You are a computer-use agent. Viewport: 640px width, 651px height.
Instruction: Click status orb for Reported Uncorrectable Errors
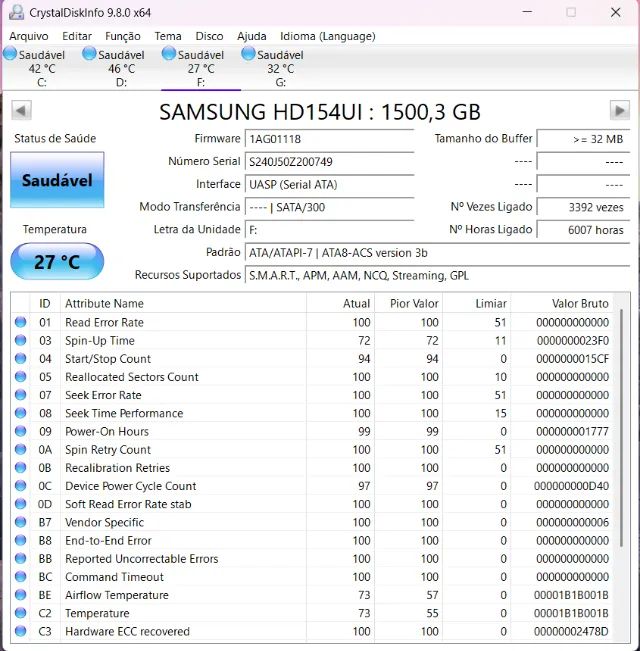20,558
